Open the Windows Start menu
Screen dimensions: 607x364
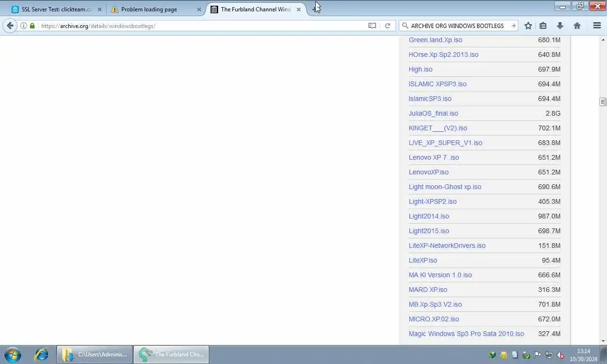(x=13, y=354)
